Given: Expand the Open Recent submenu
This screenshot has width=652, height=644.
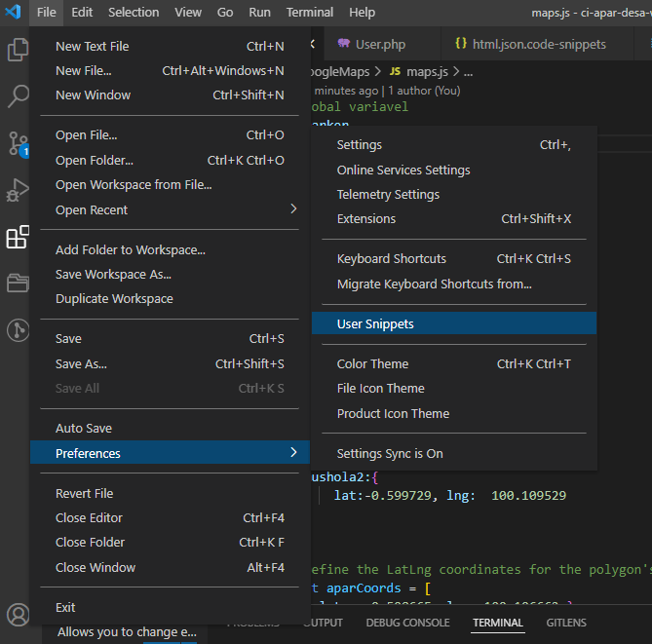Looking at the screenshot, I should (170, 209).
